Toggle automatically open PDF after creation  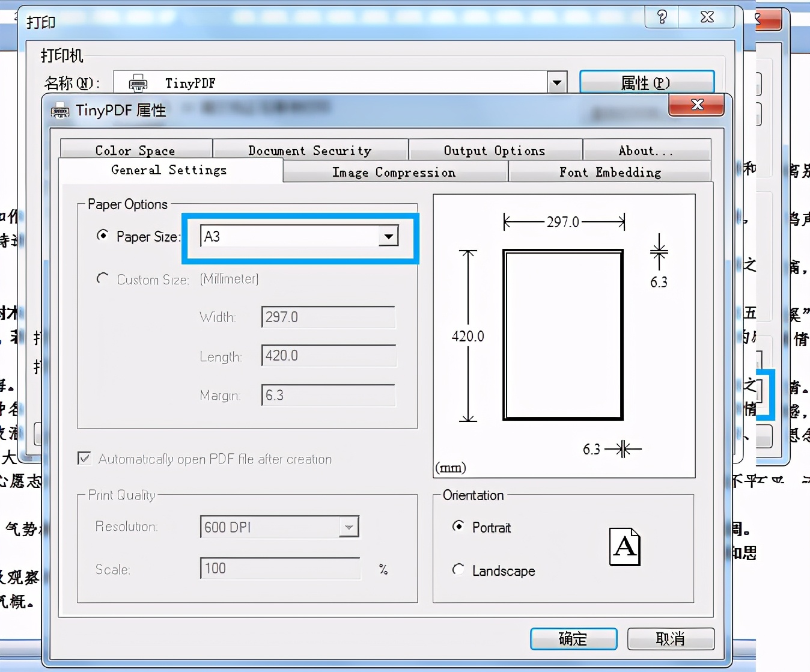tap(85, 459)
